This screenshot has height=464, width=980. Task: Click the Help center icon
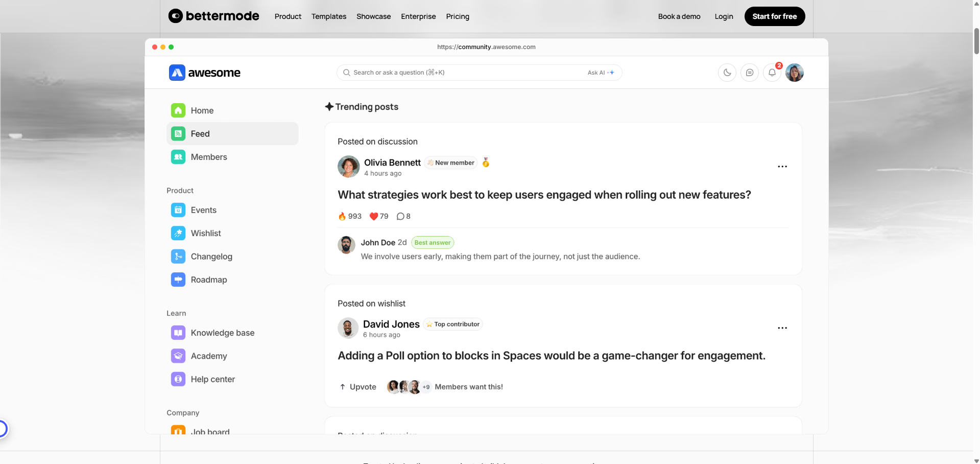click(x=178, y=379)
